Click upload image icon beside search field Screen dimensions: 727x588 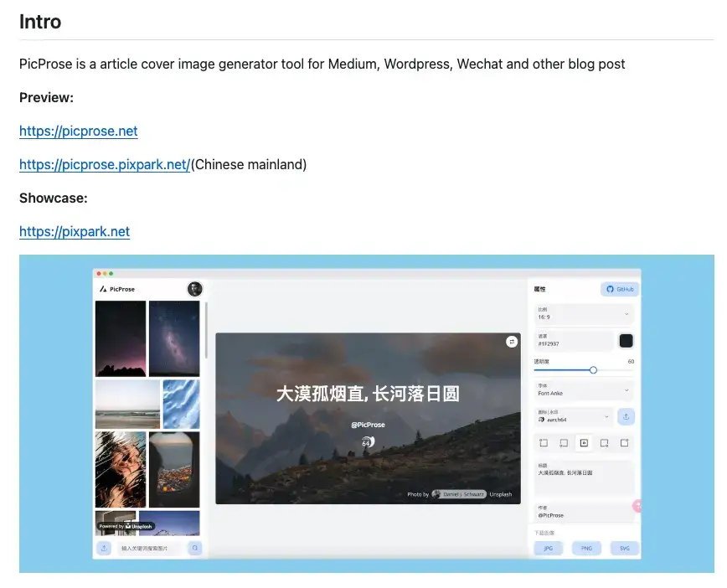point(104,548)
